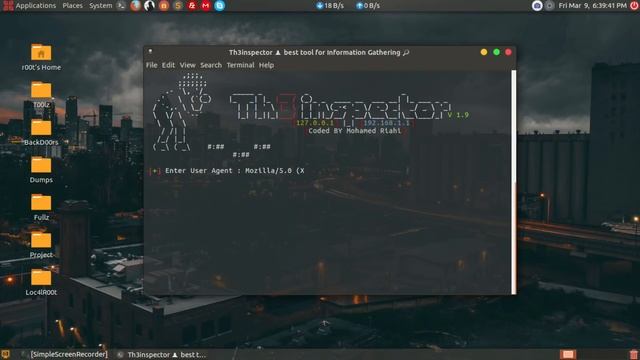Open the red FileZilla launcher icon
The width and height of the screenshot is (640, 360).
[x=191, y=6]
